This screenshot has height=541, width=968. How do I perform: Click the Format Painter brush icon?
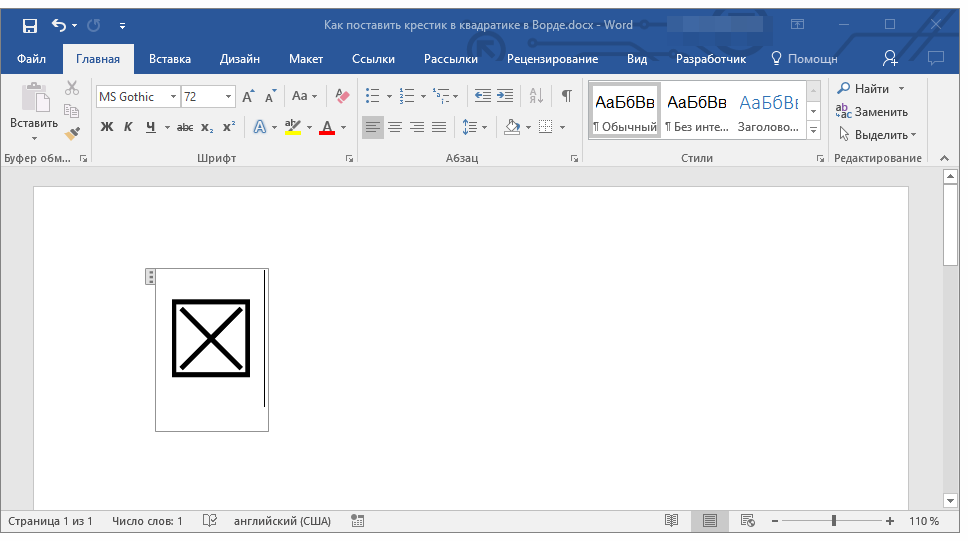(x=72, y=133)
